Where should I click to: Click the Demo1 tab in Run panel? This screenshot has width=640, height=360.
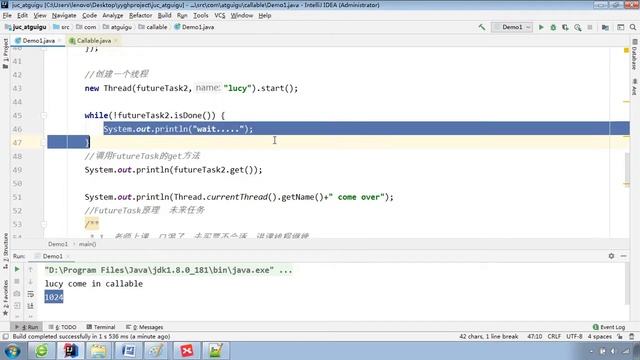click(52, 256)
